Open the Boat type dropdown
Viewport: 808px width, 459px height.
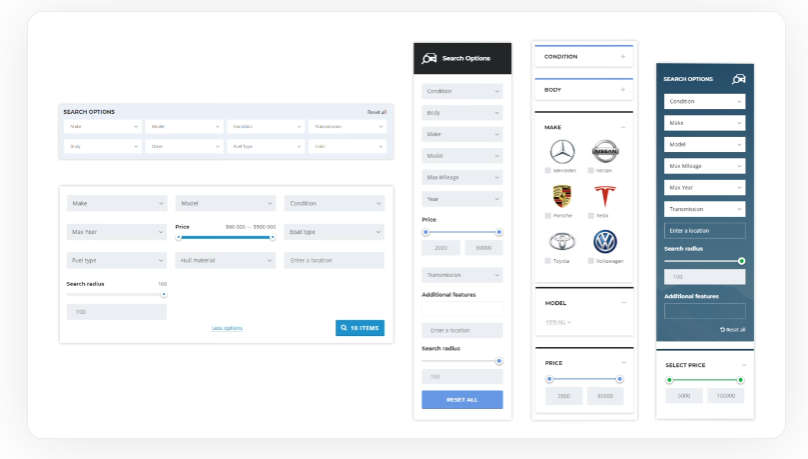click(334, 232)
